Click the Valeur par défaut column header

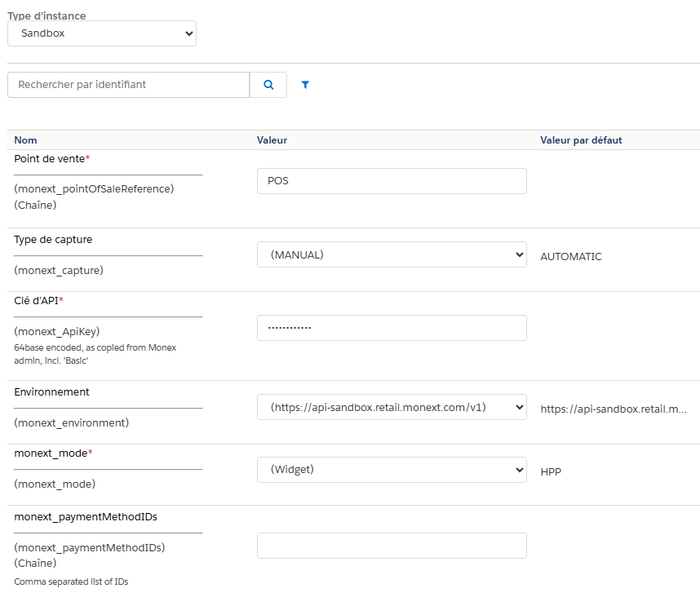coord(581,140)
